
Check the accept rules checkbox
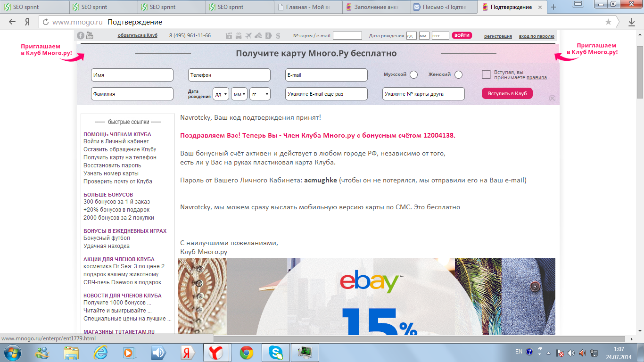[x=486, y=74]
